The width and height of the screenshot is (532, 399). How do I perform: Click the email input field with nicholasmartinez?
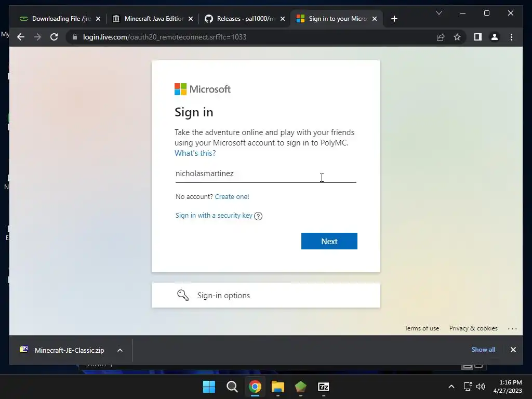tap(265, 174)
